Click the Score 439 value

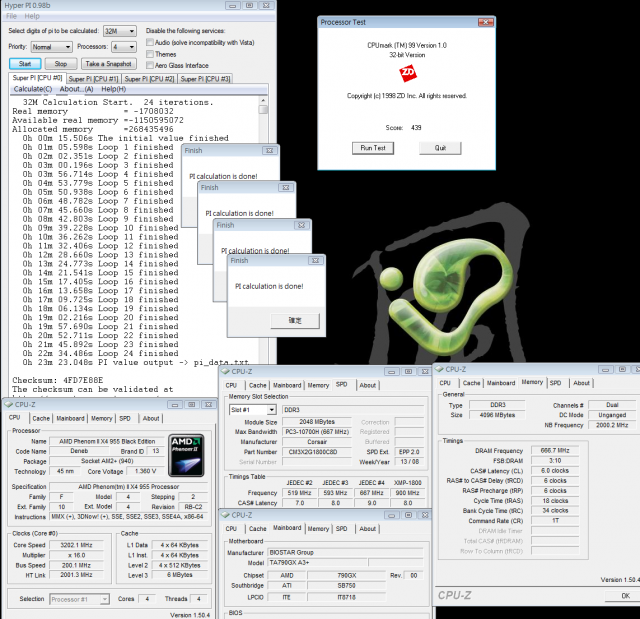coord(416,128)
